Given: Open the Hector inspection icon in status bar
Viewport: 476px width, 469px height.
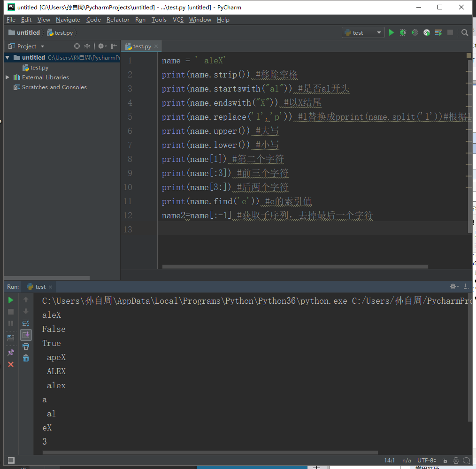Looking at the screenshot, I should click(x=456, y=461).
